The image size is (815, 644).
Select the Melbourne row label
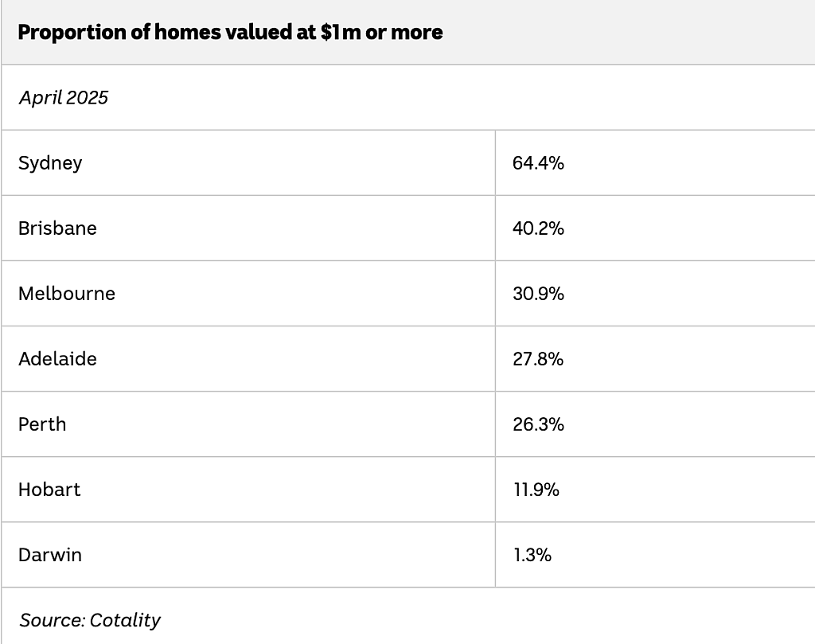click(67, 294)
